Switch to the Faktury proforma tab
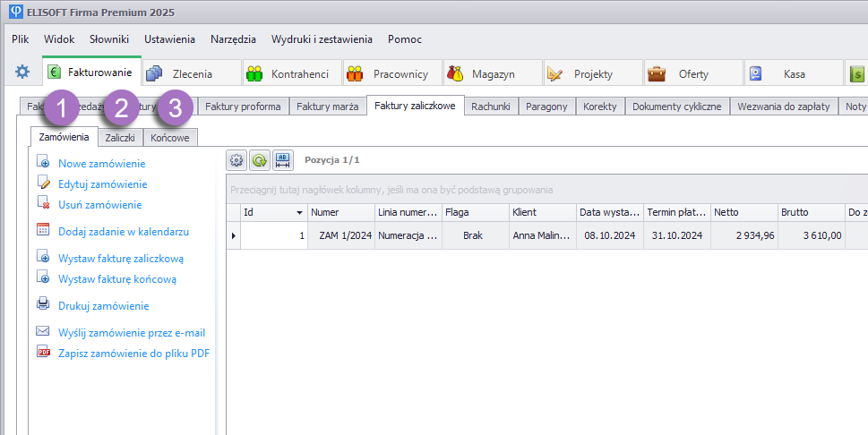 pyautogui.click(x=243, y=107)
